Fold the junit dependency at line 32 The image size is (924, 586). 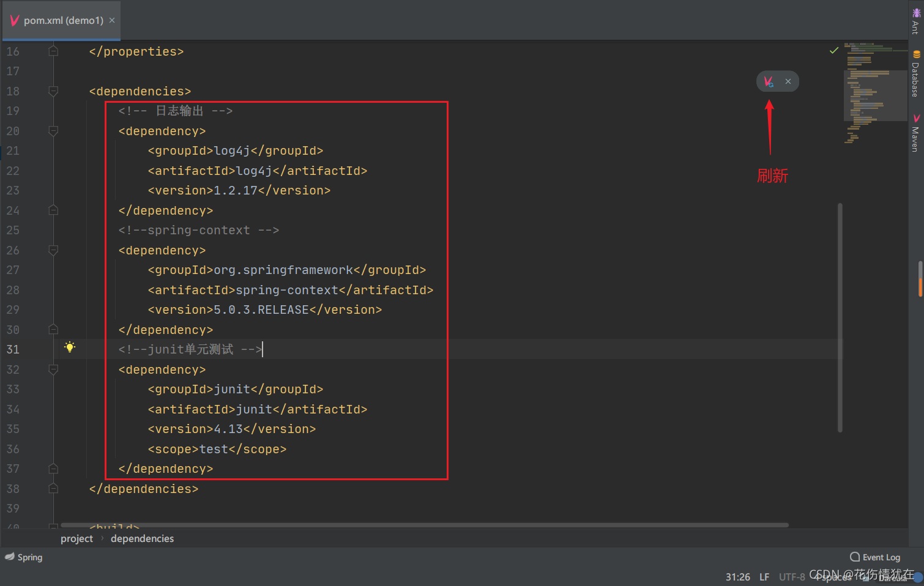[53, 369]
